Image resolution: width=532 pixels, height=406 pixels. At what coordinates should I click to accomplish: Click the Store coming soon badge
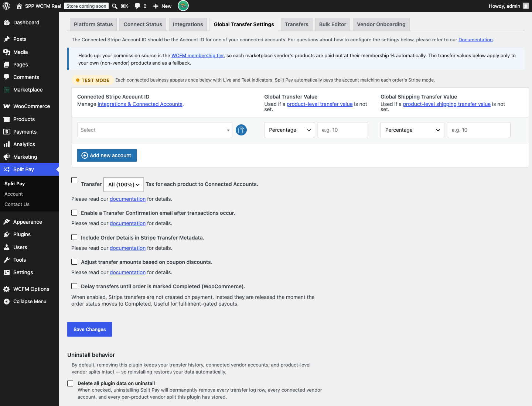coord(86,6)
